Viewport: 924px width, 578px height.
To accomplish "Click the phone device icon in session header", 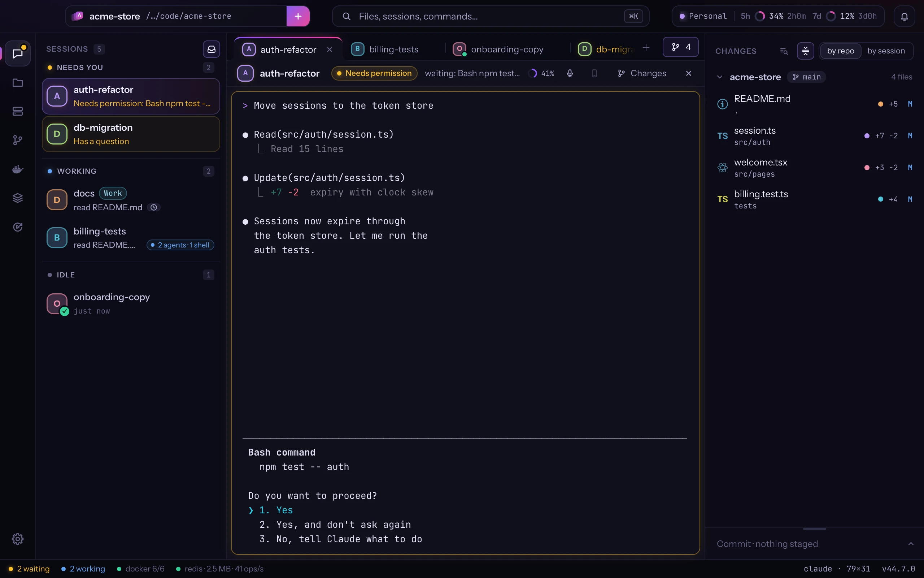I will (594, 73).
